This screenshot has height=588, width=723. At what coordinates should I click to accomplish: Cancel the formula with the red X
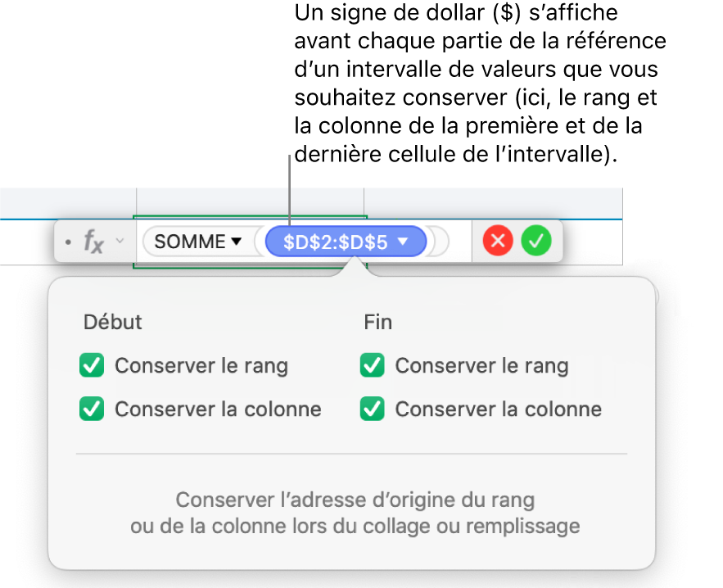(498, 242)
